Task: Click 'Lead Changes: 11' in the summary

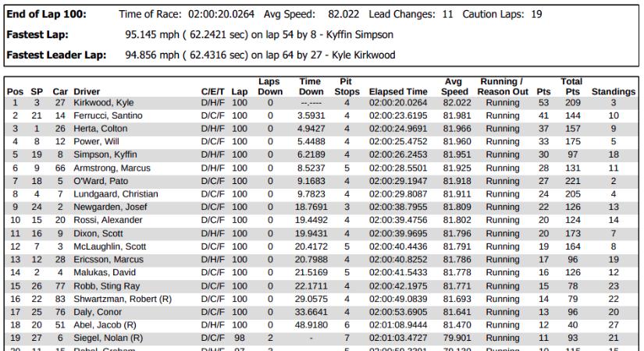Action: pos(411,14)
